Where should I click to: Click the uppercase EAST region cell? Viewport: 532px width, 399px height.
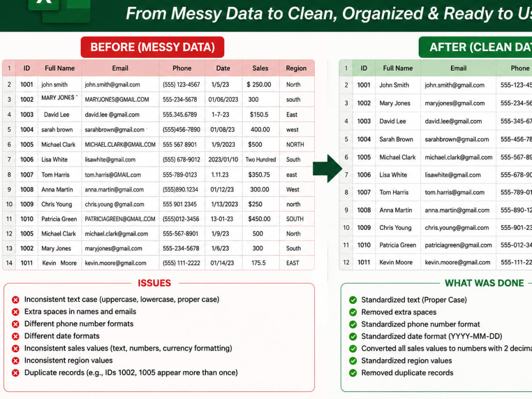coord(297,263)
